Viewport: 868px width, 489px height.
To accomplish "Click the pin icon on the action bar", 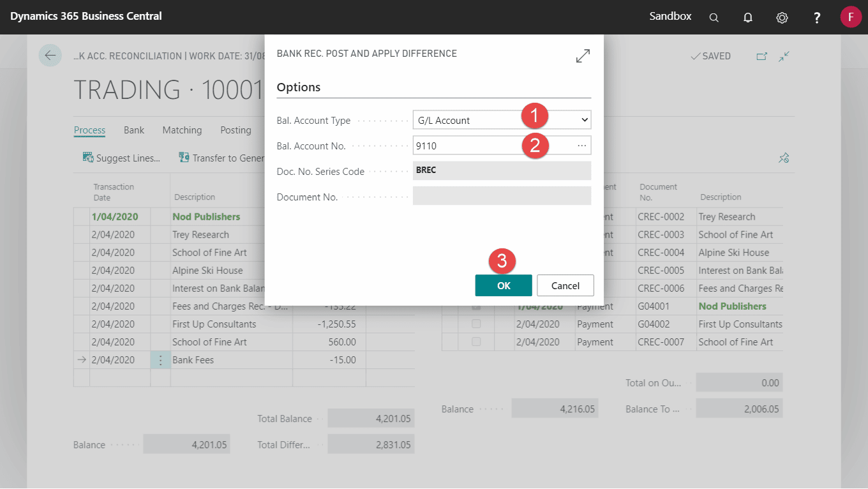I will pyautogui.click(x=784, y=158).
